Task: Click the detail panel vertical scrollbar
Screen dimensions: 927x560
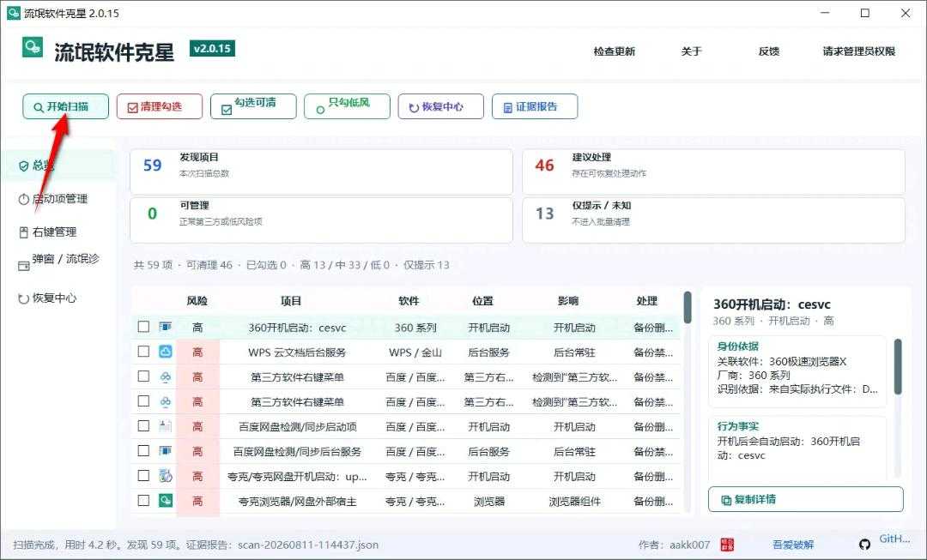Action: pos(898,366)
